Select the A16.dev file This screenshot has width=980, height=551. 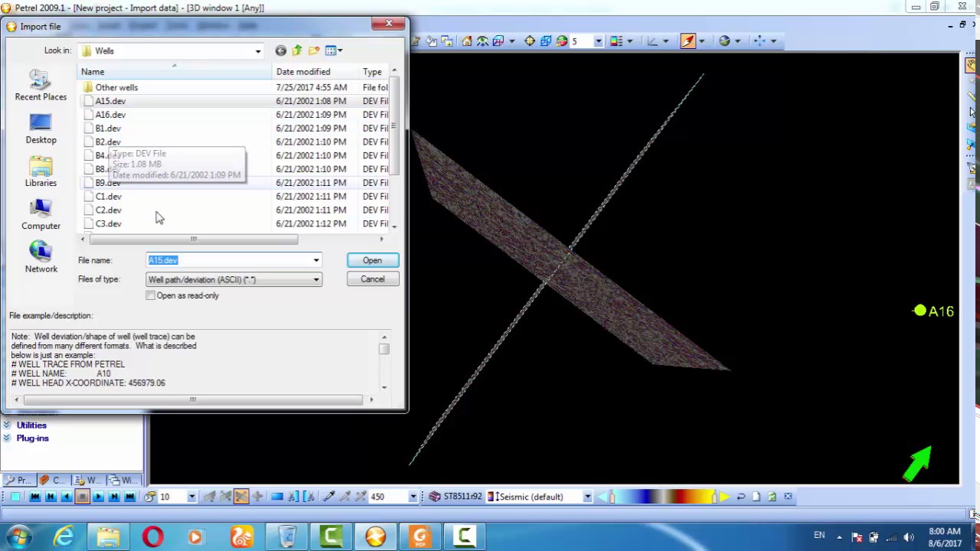(110, 115)
